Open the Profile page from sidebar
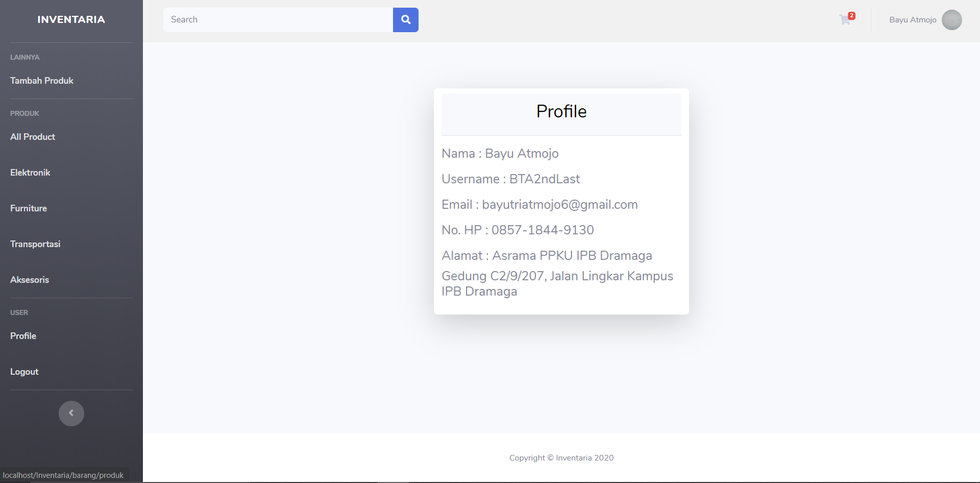The width and height of the screenshot is (980, 483). pyautogui.click(x=23, y=335)
